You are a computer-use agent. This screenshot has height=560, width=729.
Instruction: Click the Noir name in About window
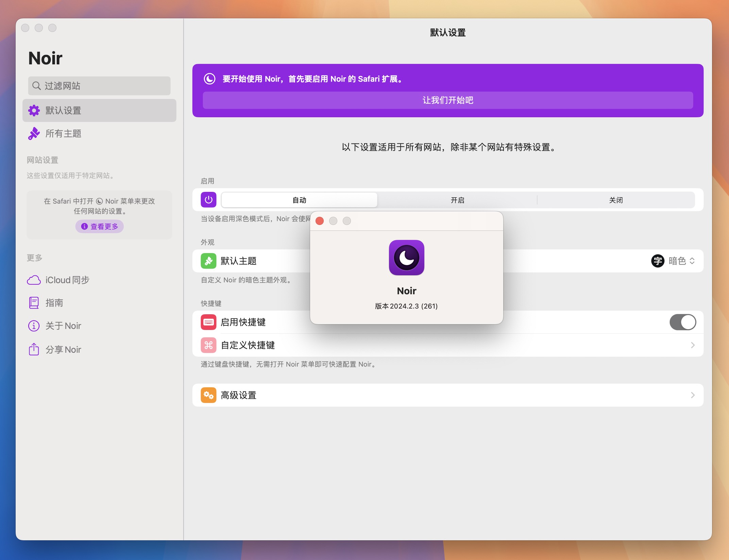(407, 291)
